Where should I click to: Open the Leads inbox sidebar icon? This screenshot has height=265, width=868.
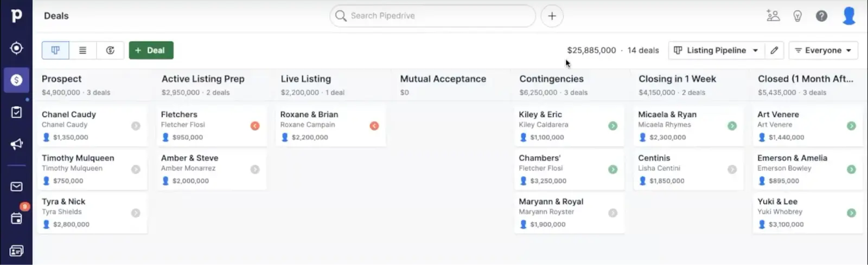click(16, 48)
